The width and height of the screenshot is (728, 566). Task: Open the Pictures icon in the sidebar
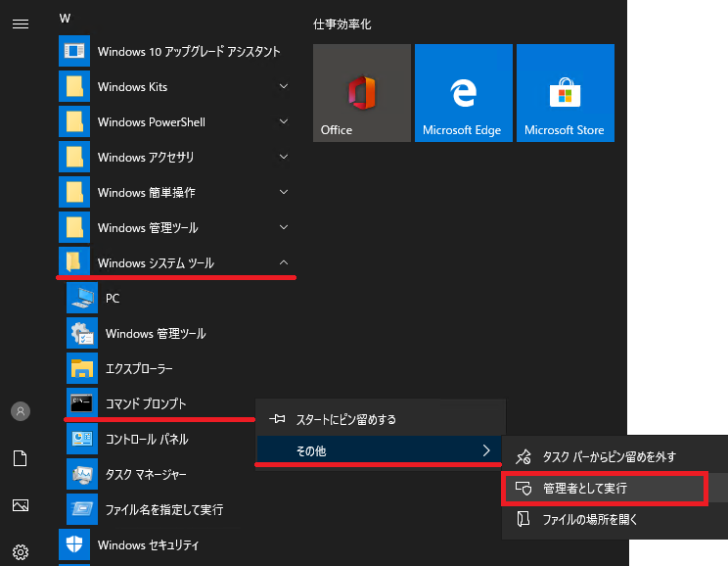pos(21,505)
